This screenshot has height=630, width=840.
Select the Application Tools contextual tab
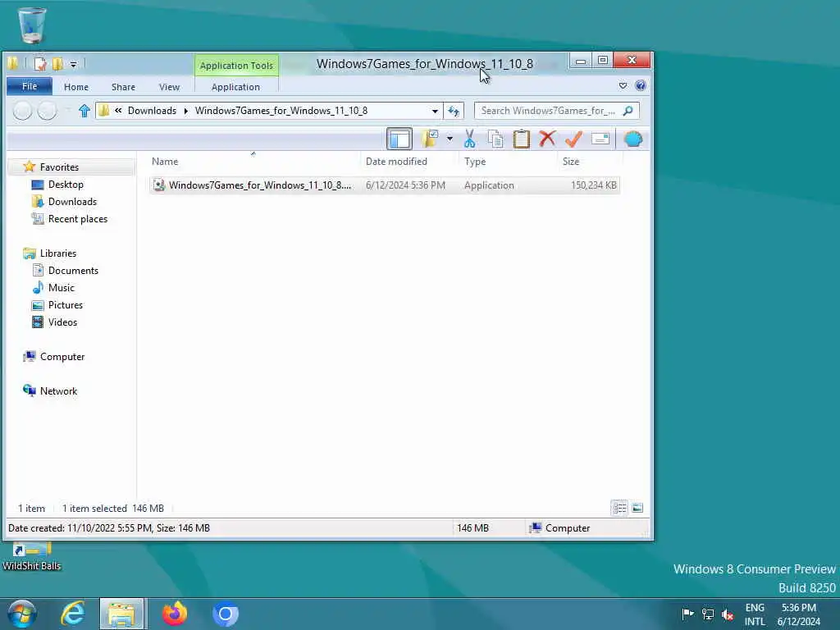pyautogui.click(x=236, y=66)
